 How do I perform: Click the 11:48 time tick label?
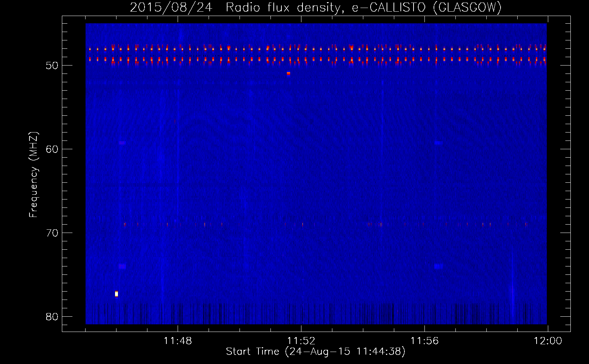178,341
